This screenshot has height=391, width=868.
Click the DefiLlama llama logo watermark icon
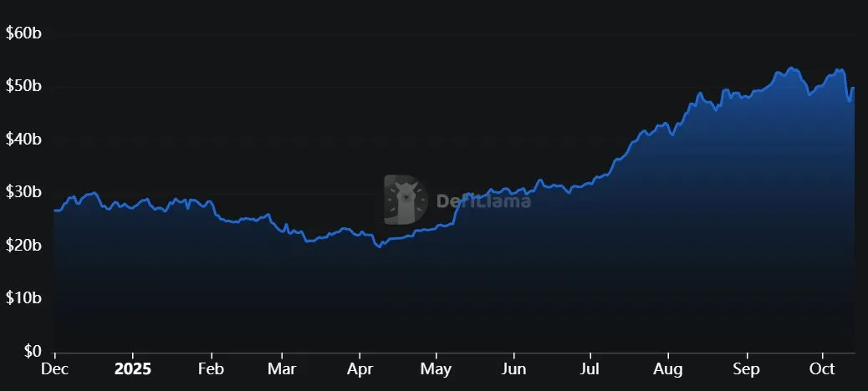pyautogui.click(x=406, y=201)
